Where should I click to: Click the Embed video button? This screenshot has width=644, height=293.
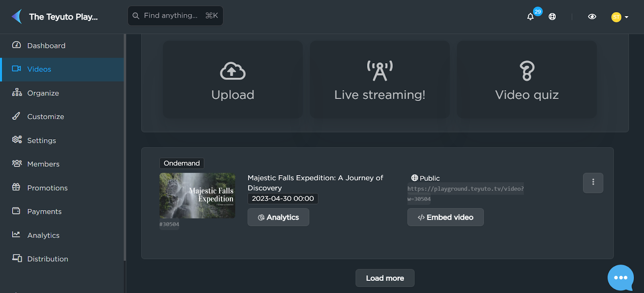tap(446, 217)
